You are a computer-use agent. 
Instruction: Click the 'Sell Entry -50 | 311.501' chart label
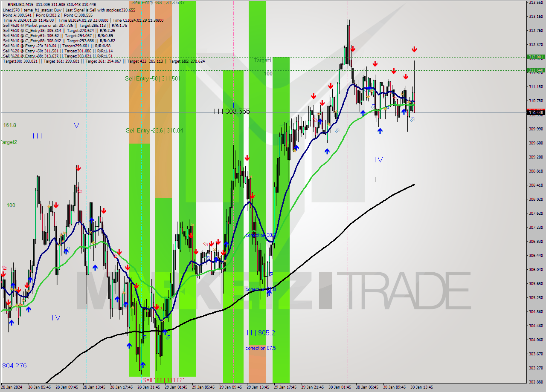pyautogui.click(x=152, y=78)
